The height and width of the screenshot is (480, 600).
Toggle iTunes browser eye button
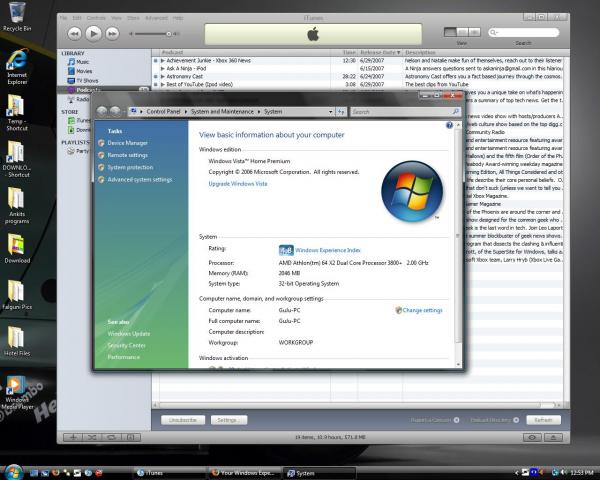click(532, 437)
